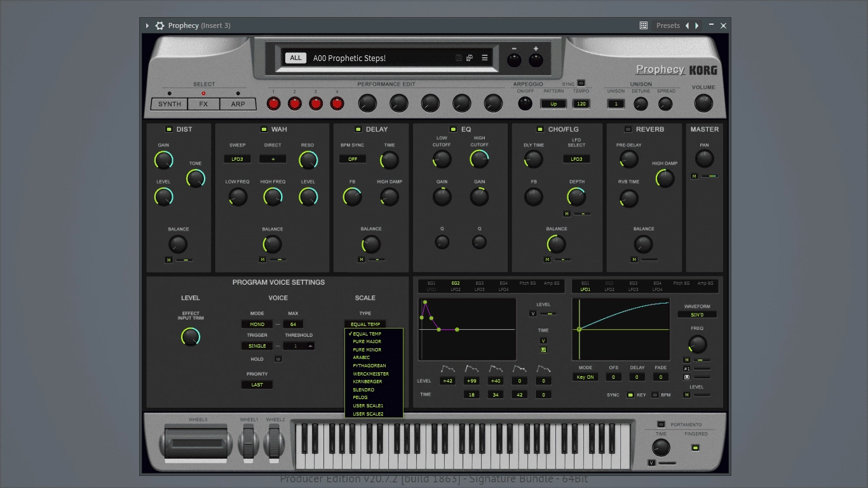Open the WAH Sweep LFO3 dropdown
Screen dimensions: 868x488
pos(237,159)
